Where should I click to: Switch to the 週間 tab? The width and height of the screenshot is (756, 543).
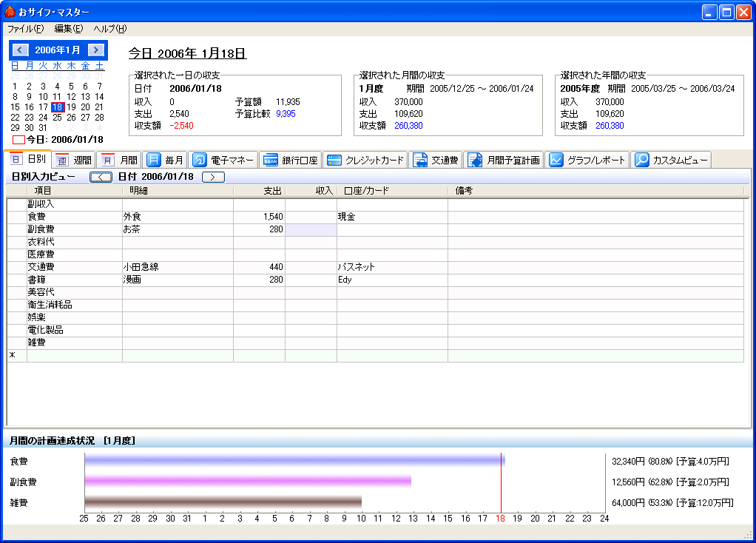tap(74, 160)
